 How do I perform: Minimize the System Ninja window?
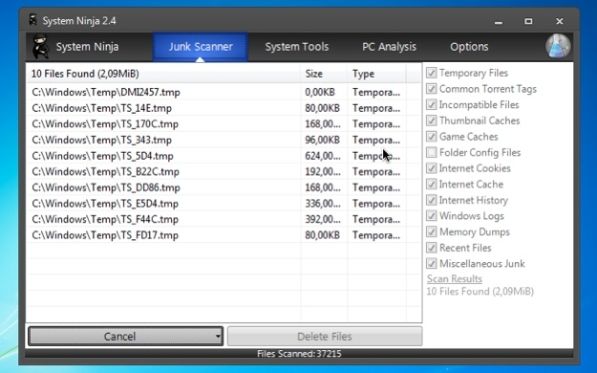498,21
